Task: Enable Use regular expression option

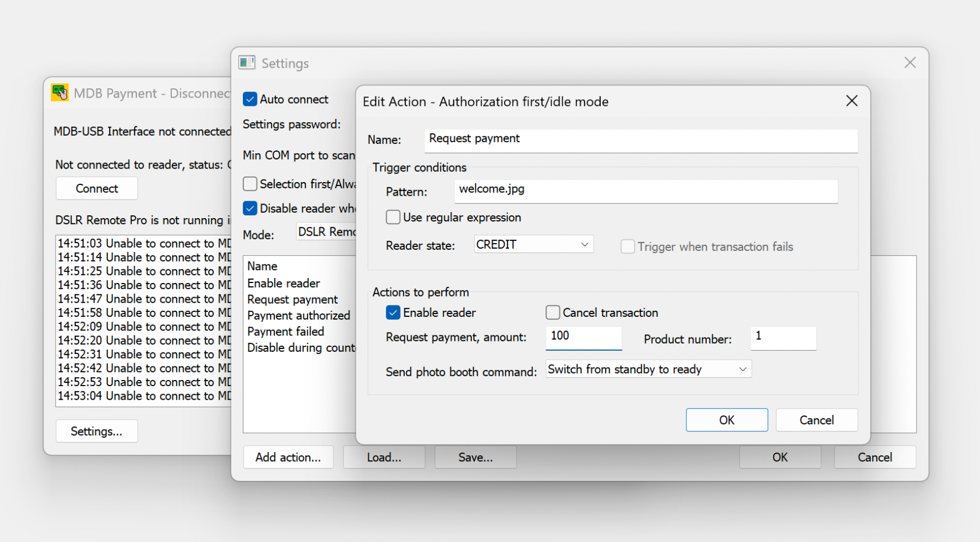Action: tap(393, 218)
